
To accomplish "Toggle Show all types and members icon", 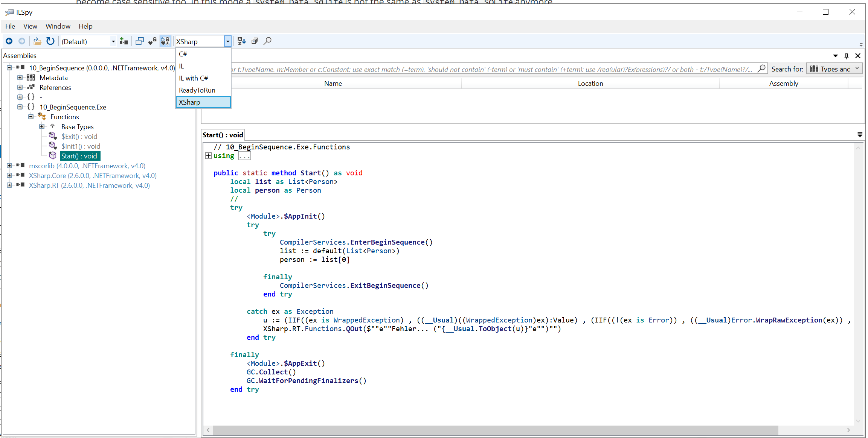I will (165, 41).
